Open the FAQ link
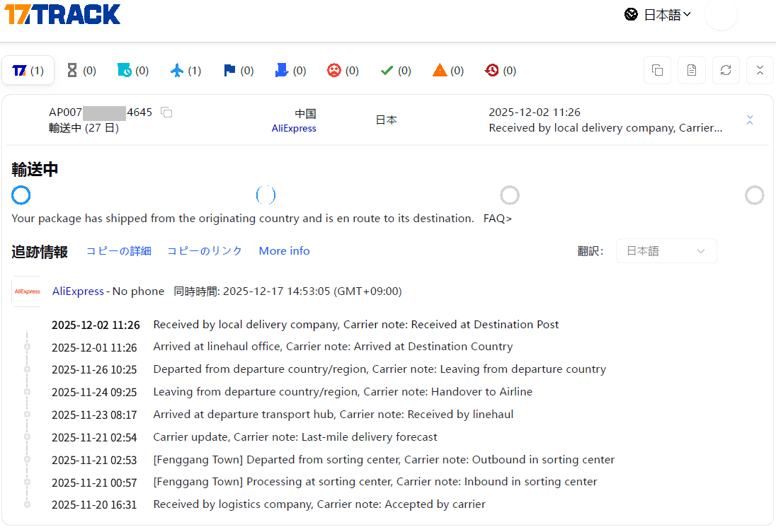 pyautogui.click(x=497, y=219)
